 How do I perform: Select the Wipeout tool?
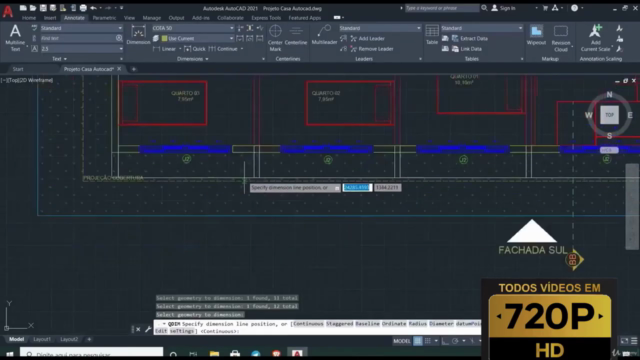[x=536, y=35]
